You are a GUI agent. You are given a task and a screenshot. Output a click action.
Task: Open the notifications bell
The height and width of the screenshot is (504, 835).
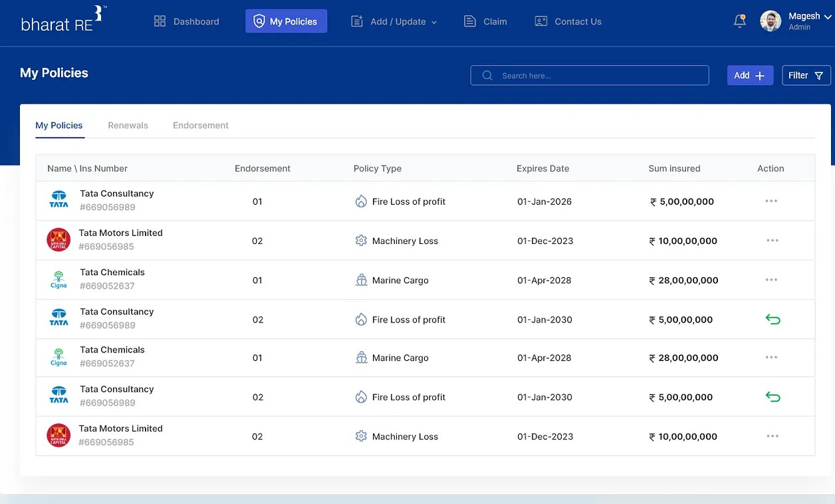click(739, 21)
